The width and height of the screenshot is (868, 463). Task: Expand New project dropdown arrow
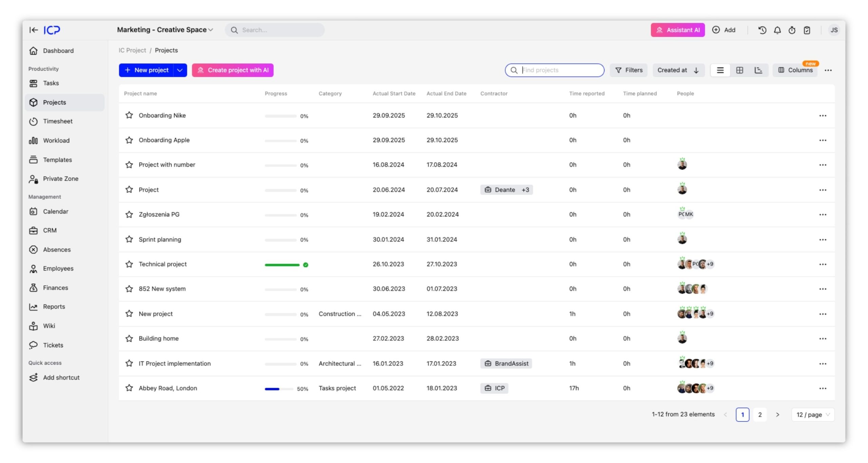pyautogui.click(x=180, y=70)
